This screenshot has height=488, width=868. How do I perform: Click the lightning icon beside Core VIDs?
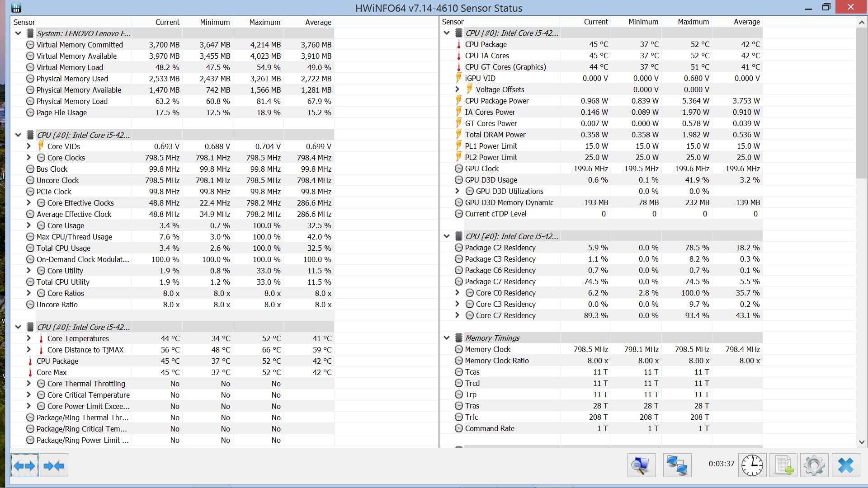click(41, 146)
